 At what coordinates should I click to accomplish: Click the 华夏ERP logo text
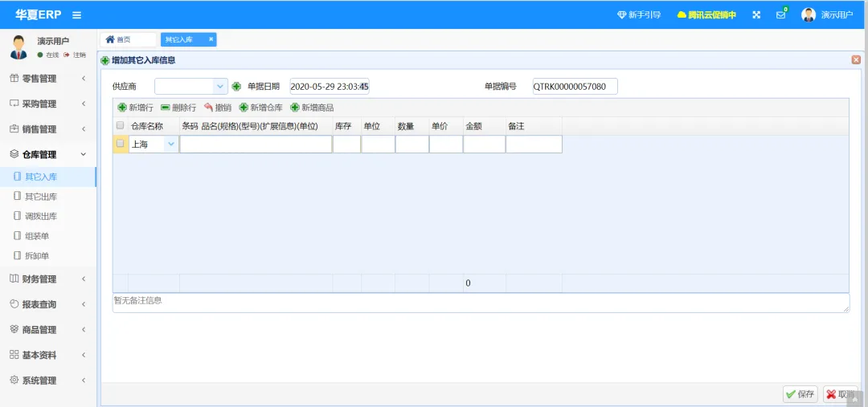point(38,15)
